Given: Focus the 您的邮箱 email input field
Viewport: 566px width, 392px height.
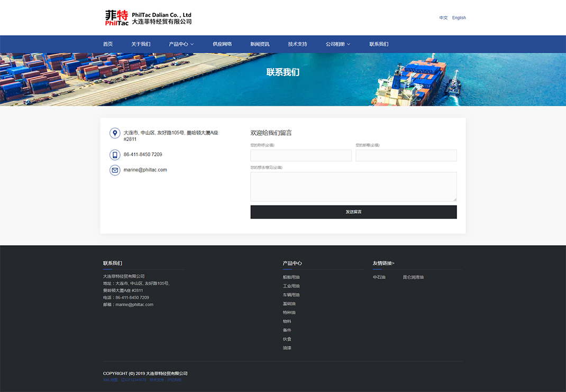Looking at the screenshot, I should (x=406, y=155).
